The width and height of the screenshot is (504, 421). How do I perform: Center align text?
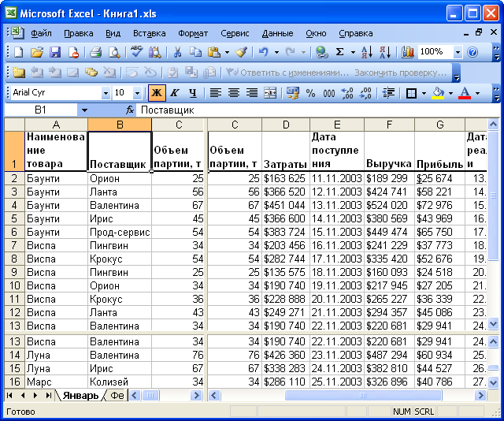[x=234, y=93]
